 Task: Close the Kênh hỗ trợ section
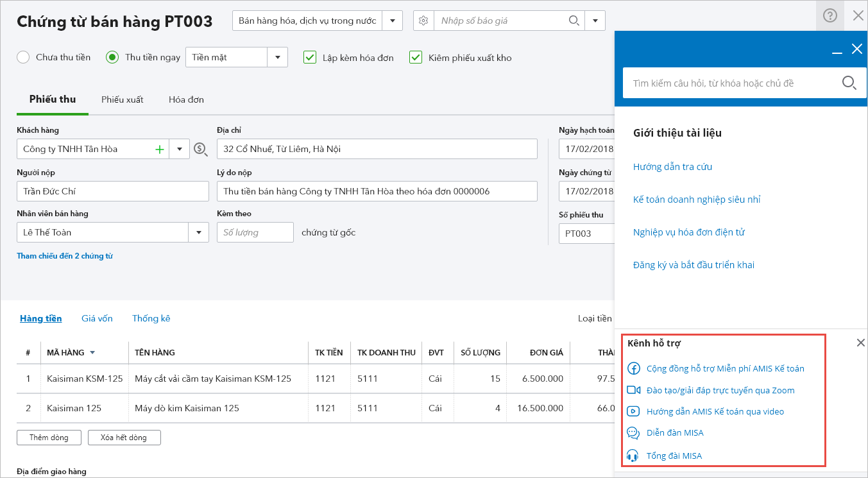pyautogui.click(x=860, y=343)
